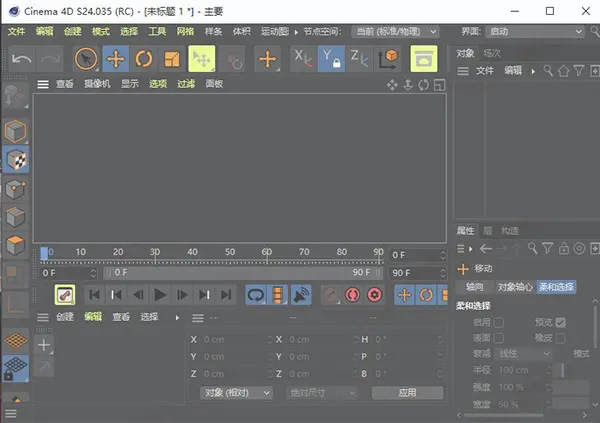Select the Rotate tool in top toolbar

coord(144,58)
